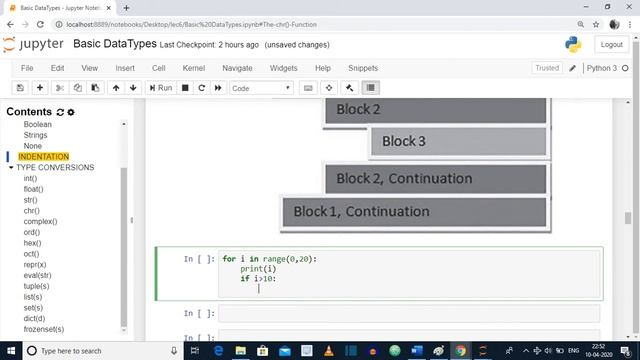Go to None in contents
Image resolution: width=640 pixels, height=360 pixels.
click(33, 146)
